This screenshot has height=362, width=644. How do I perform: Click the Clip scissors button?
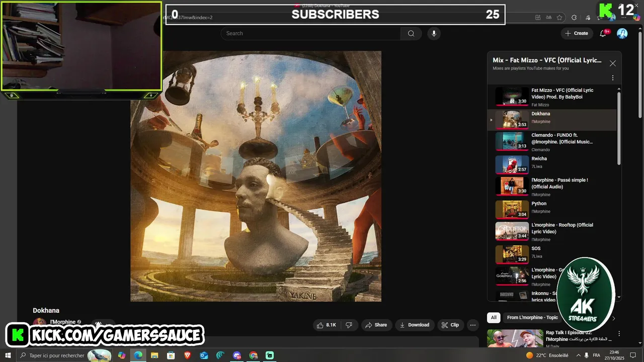(450, 325)
